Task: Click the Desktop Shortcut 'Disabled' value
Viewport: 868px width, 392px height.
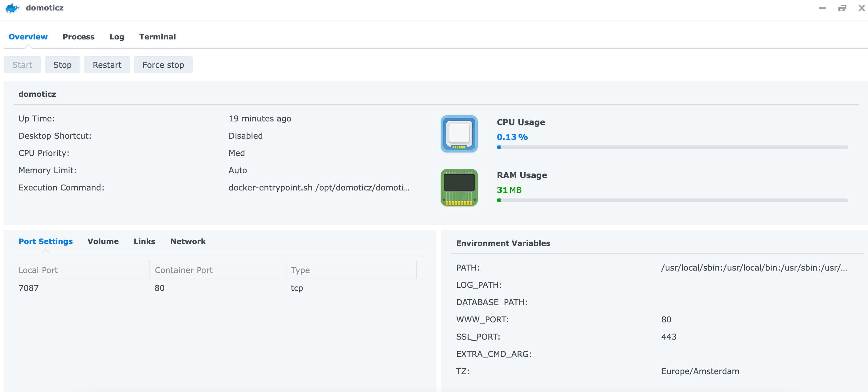Action: (x=246, y=136)
